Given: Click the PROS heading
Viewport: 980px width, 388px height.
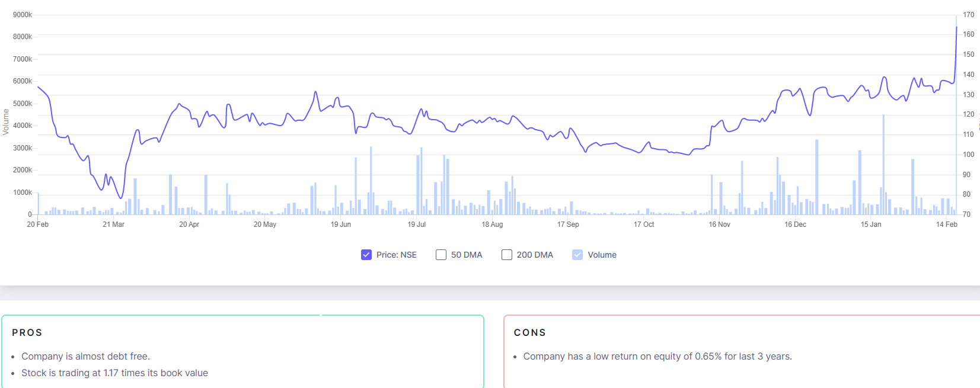Looking at the screenshot, I should coord(27,333).
